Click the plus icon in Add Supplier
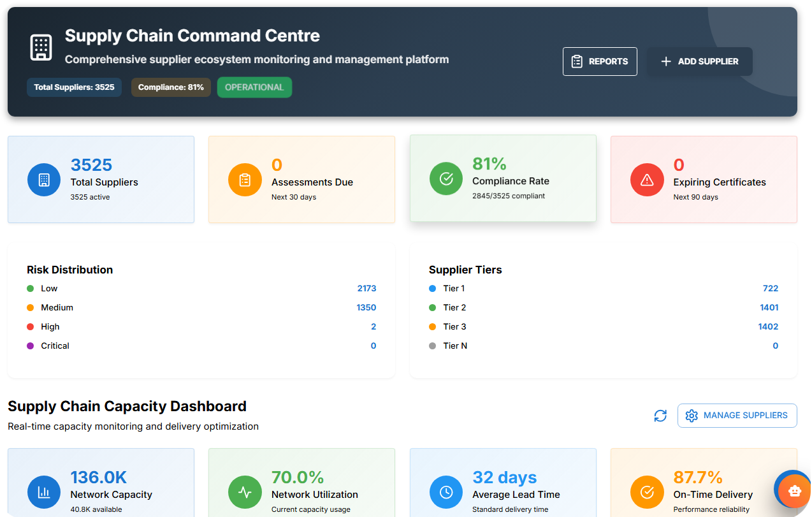Image resolution: width=812 pixels, height=517 pixels. click(666, 61)
